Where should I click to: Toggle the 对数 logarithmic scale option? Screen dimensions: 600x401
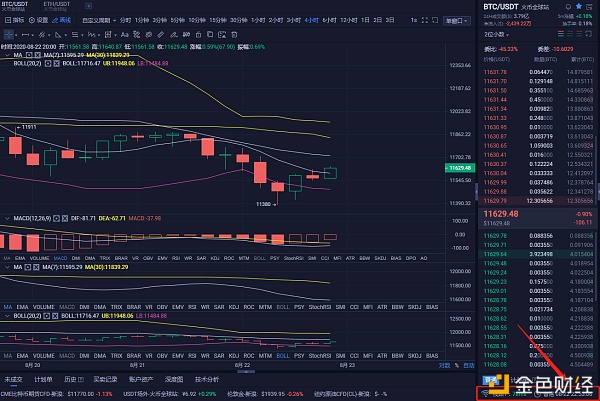tap(444, 365)
